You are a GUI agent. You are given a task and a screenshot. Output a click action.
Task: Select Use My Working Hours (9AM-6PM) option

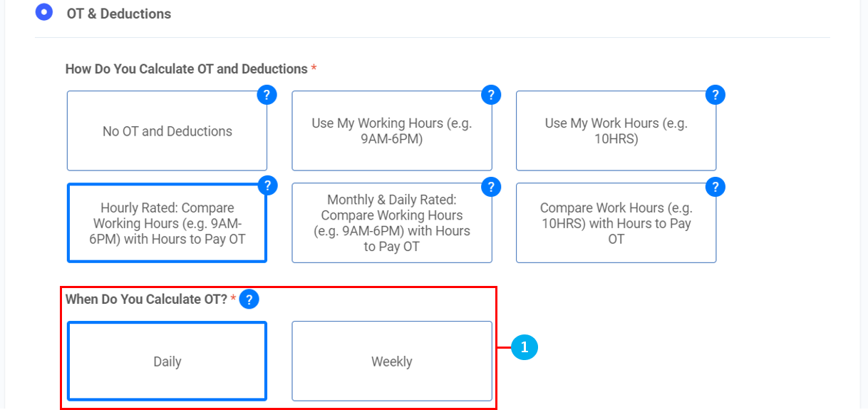click(x=391, y=131)
